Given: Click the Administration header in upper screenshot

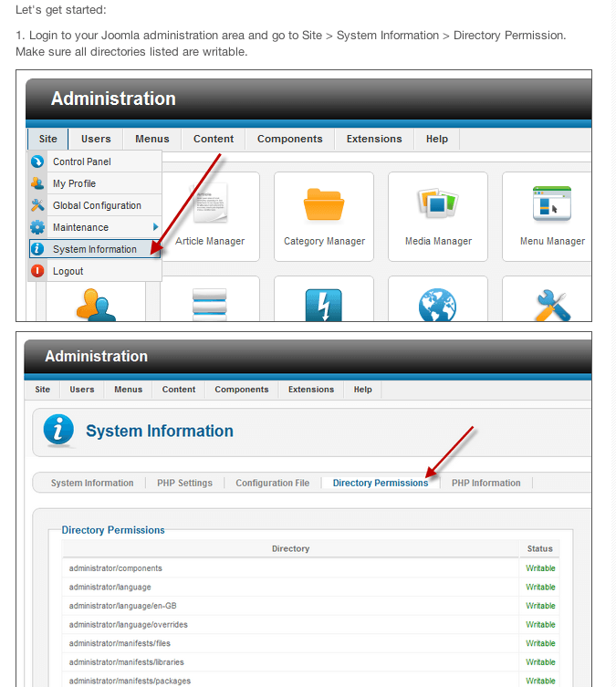Looking at the screenshot, I should click(113, 99).
